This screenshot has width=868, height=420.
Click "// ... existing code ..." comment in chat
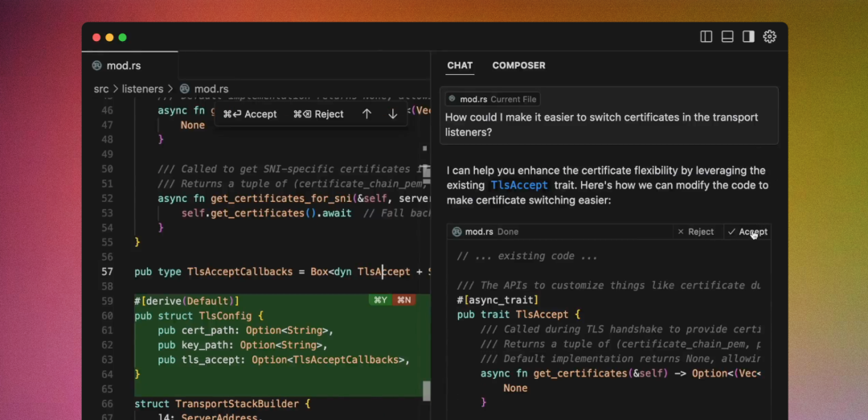pos(527,256)
